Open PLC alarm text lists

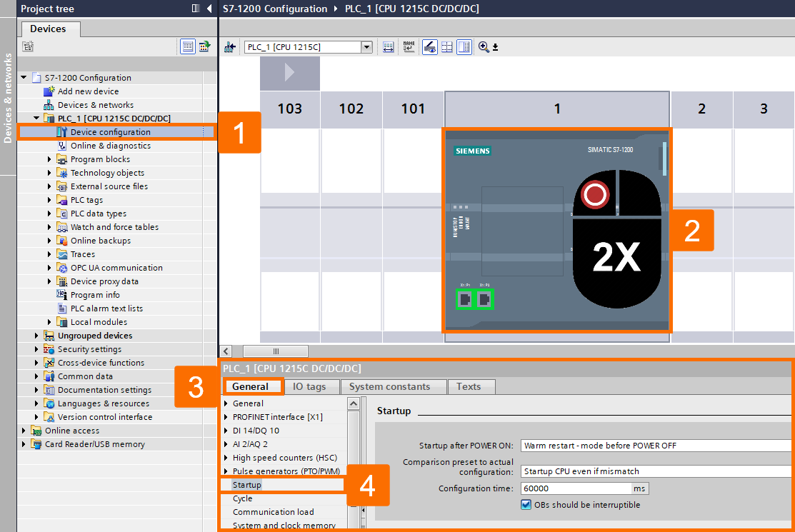click(x=106, y=308)
